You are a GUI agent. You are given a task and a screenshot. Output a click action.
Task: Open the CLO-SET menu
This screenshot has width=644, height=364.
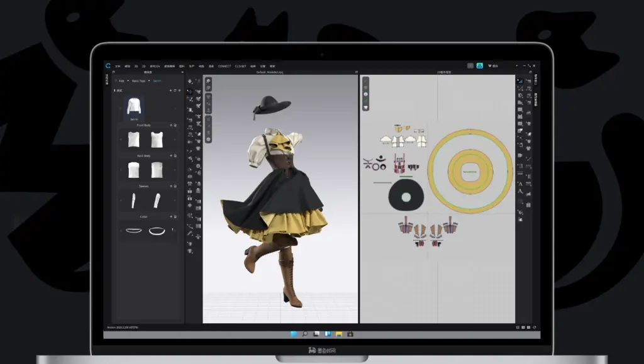click(240, 66)
